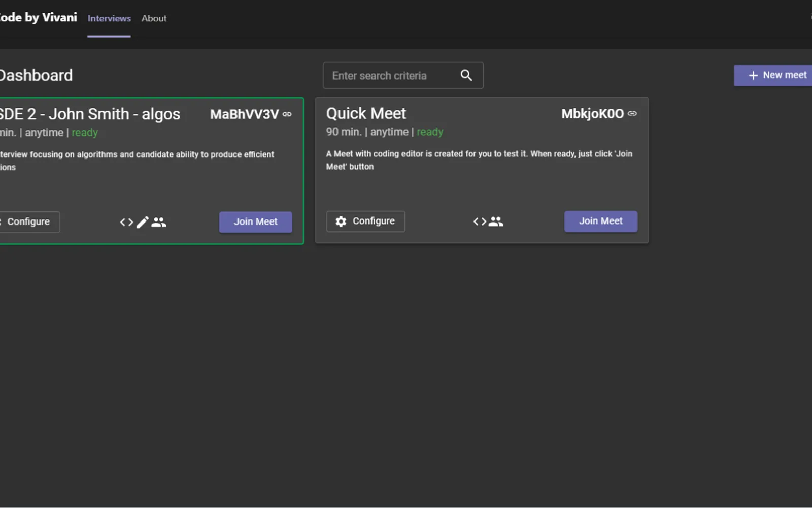
Task: Click participants icon on Quick Meet card
Action: (496, 221)
